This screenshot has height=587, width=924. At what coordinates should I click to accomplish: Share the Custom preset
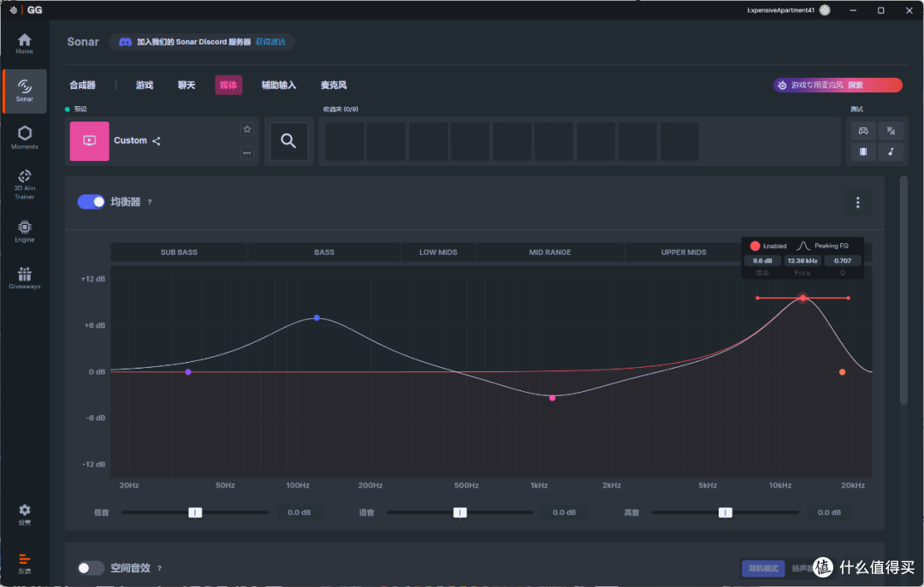click(x=157, y=141)
